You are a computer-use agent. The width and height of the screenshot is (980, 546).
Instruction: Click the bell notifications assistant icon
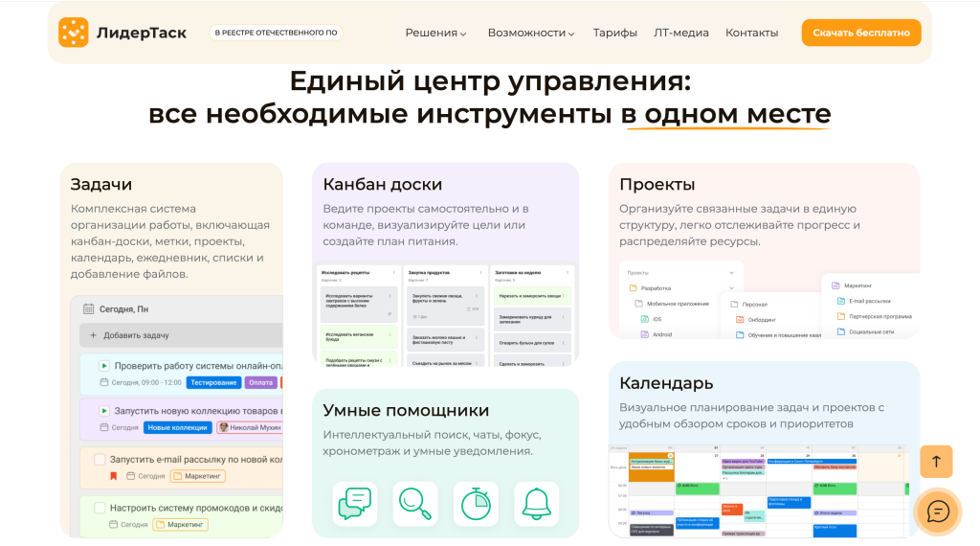click(x=536, y=504)
